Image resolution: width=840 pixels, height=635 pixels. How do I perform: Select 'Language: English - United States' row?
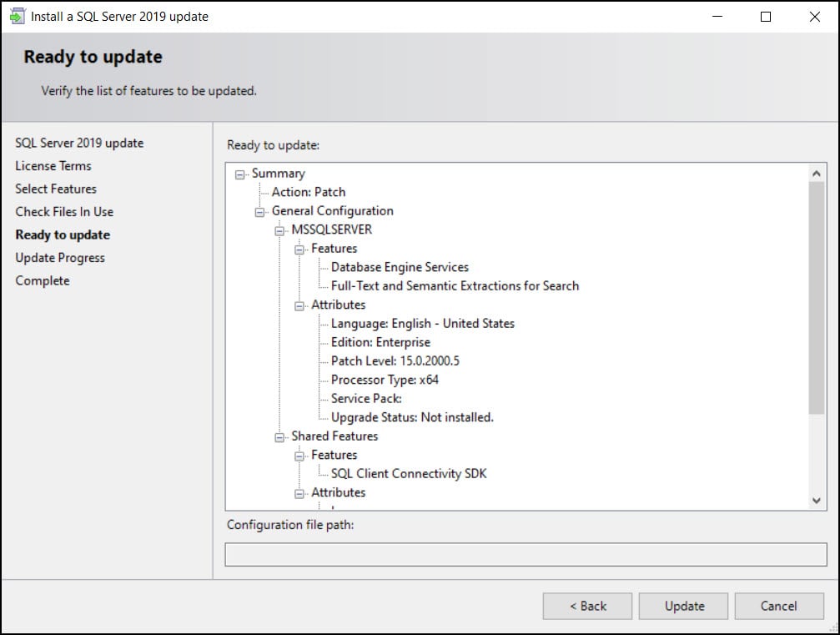click(x=423, y=324)
